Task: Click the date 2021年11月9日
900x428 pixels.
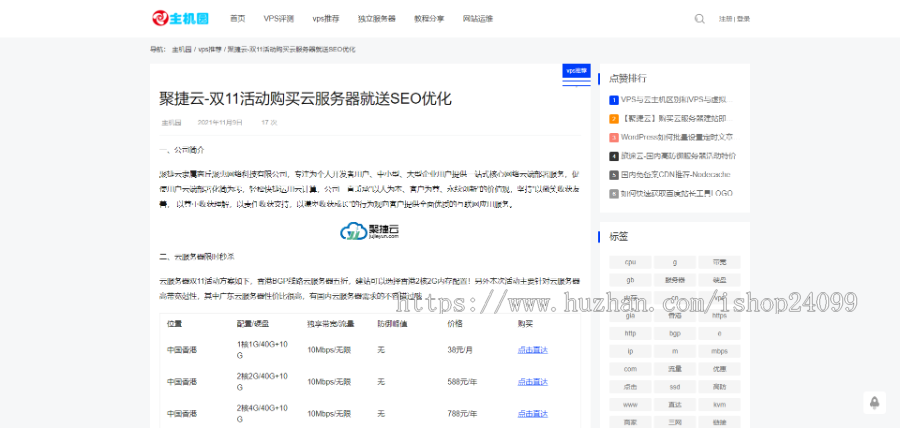Action: 220,122
